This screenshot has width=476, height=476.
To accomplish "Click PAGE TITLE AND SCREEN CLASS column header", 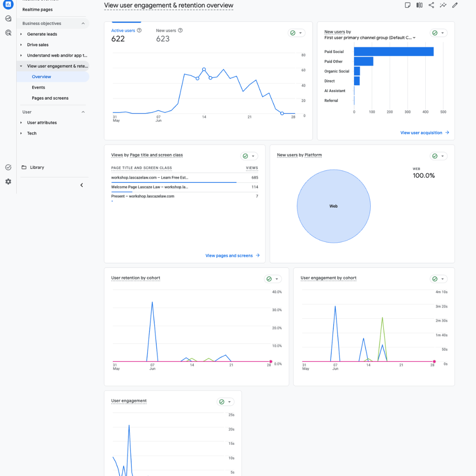I will pos(141,168).
